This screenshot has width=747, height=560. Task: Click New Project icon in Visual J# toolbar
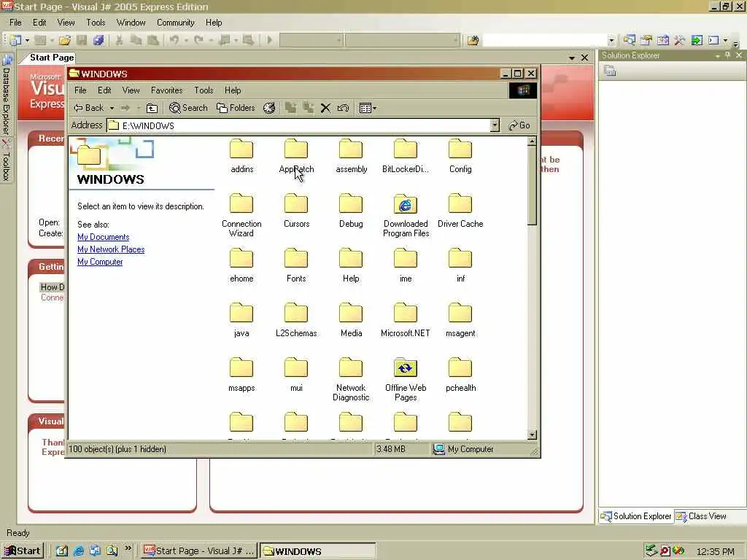click(x=16, y=41)
